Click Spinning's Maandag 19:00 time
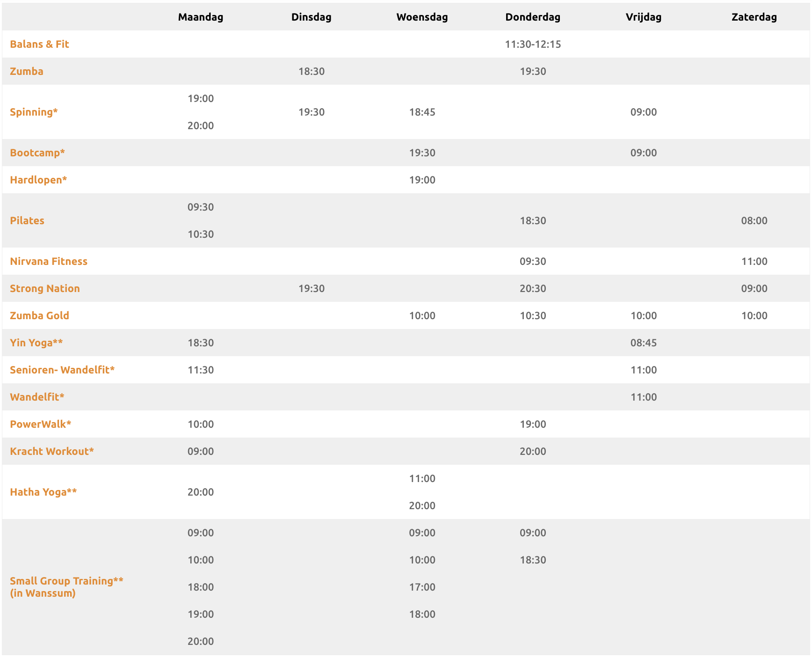 click(201, 99)
